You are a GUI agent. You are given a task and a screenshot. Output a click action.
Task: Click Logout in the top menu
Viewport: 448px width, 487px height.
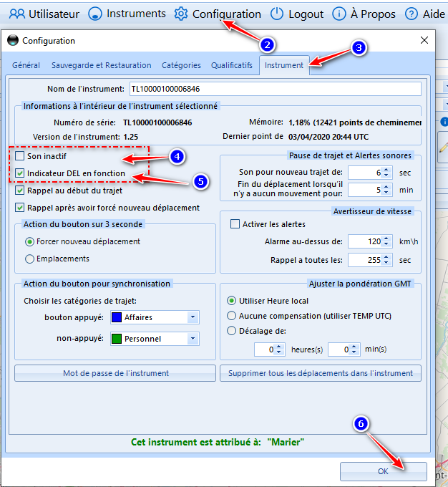coord(306,14)
